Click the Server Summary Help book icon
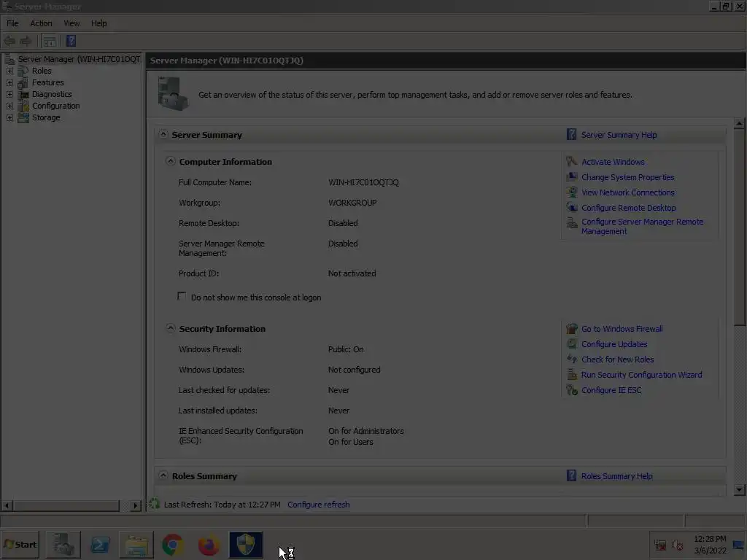Viewport: 747px width, 560px height. [x=571, y=134]
